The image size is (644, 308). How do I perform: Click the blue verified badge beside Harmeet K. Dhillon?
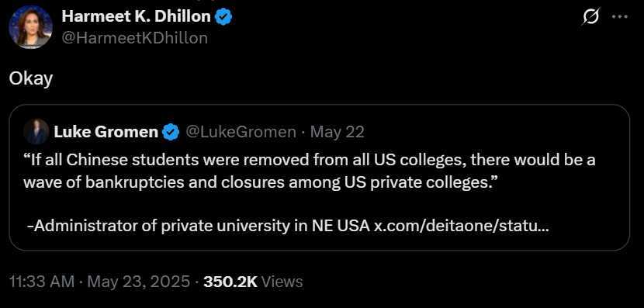[224, 17]
